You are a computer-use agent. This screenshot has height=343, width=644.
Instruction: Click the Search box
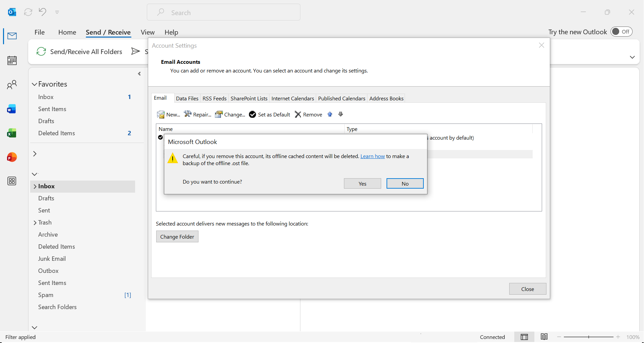(x=224, y=12)
